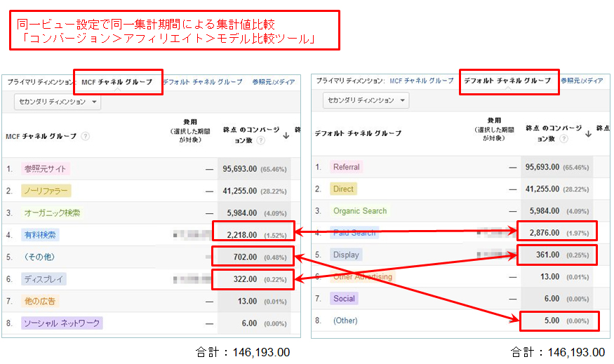The width and height of the screenshot is (614, 364).
Task: Open 参照元/メディア dimension in right table
Action: click(582, 81)
